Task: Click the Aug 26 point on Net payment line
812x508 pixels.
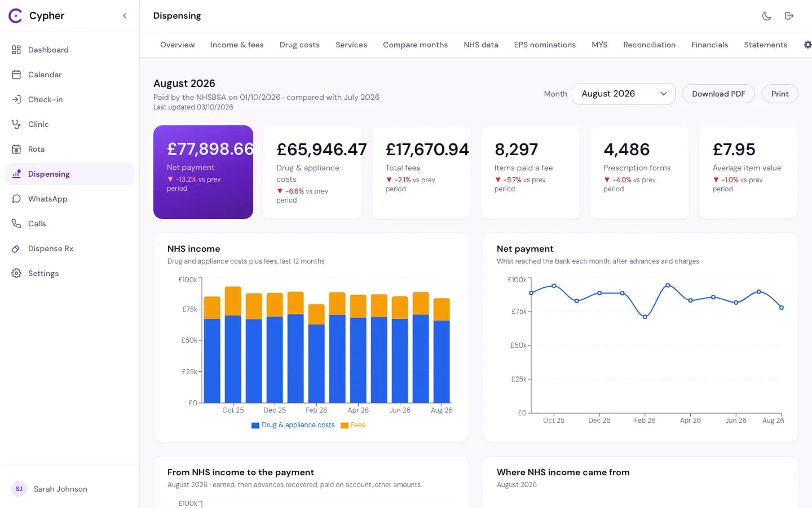Action: point(782,308)
